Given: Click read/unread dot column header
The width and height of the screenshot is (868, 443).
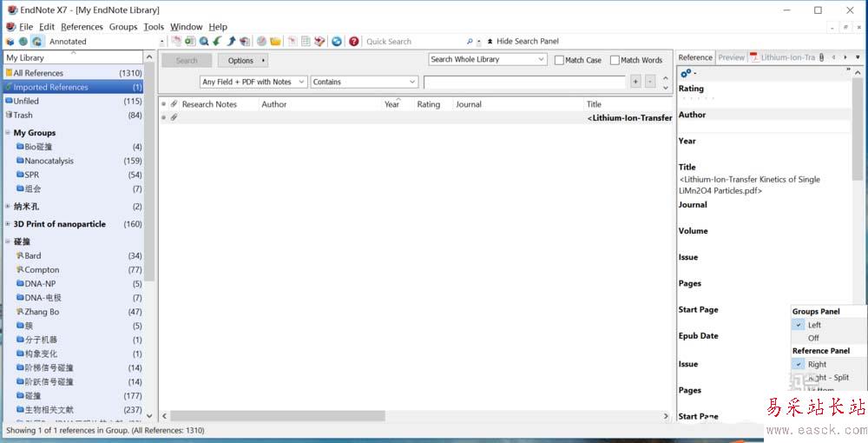Looking at the screenshot, I should point(163,104).
